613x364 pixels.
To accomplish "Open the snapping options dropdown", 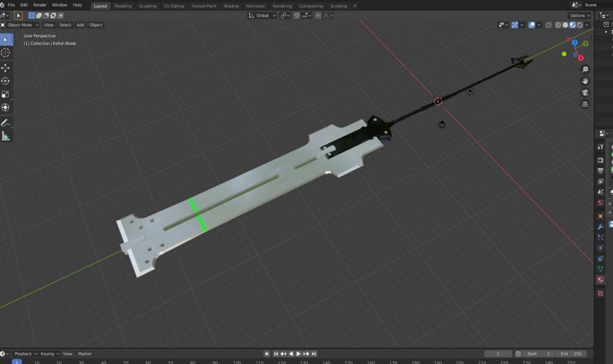I will pos(306,16).
